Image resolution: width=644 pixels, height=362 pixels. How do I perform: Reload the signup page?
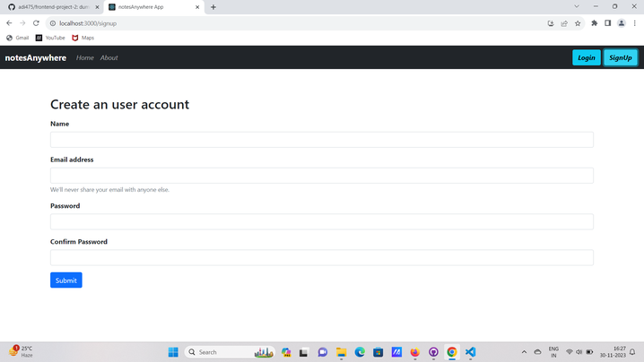[36, 23]
